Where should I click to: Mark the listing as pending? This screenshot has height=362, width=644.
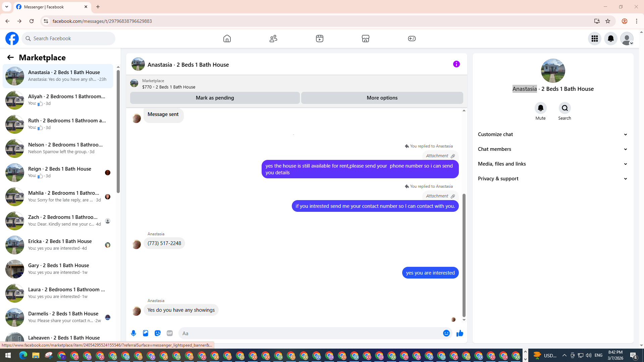[215, 98]
